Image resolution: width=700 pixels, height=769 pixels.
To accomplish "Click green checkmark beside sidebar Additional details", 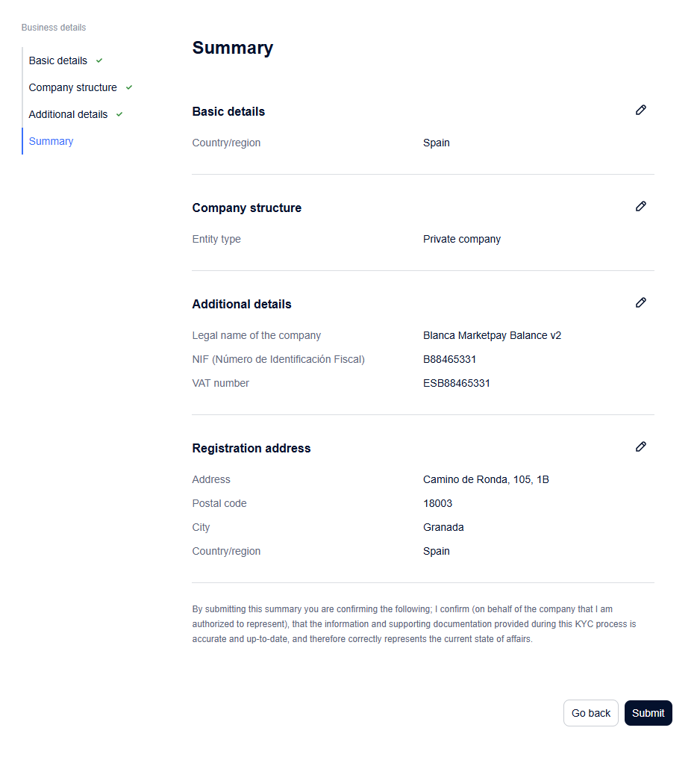I will pyautogui.click(x=119, y=115).
